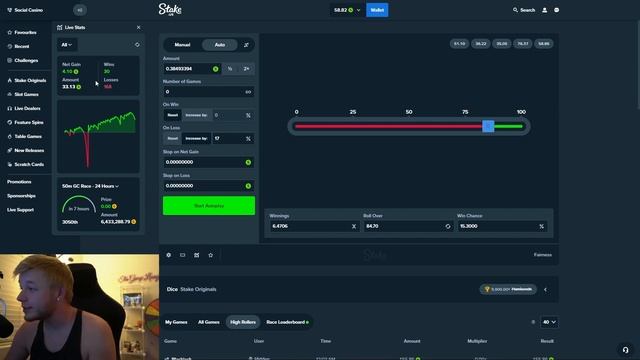Click the Stop on Net Gain field
This screenshot has width=640, height=360.
(209, 162)
